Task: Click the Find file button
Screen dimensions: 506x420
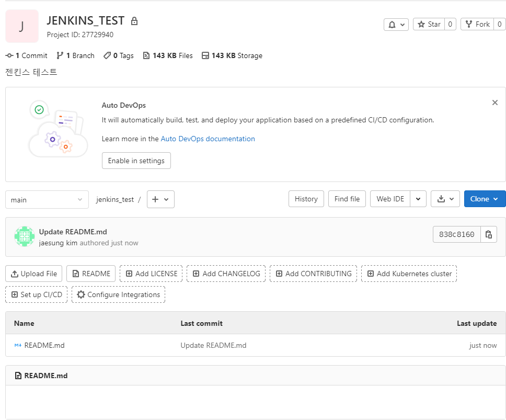Action: [x=347, y=199]
